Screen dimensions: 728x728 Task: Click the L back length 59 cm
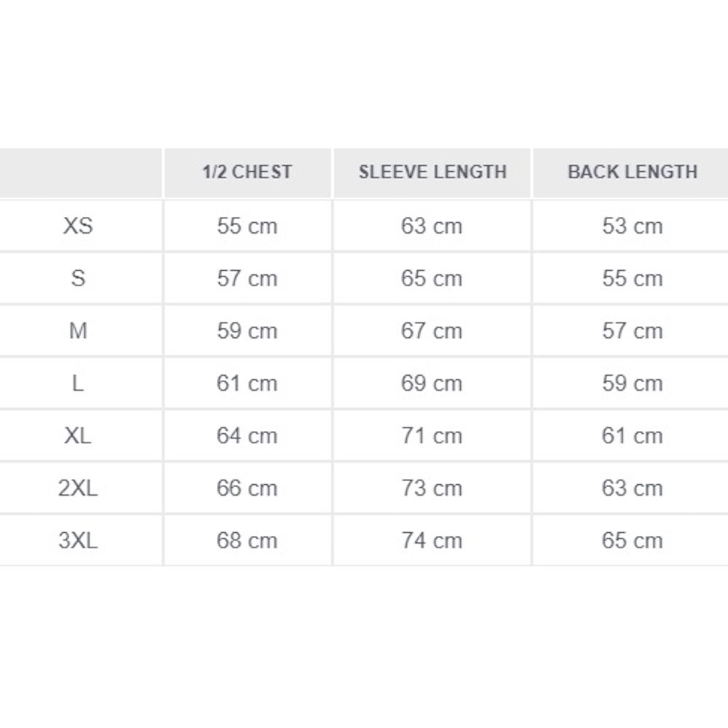pos(633,383)
